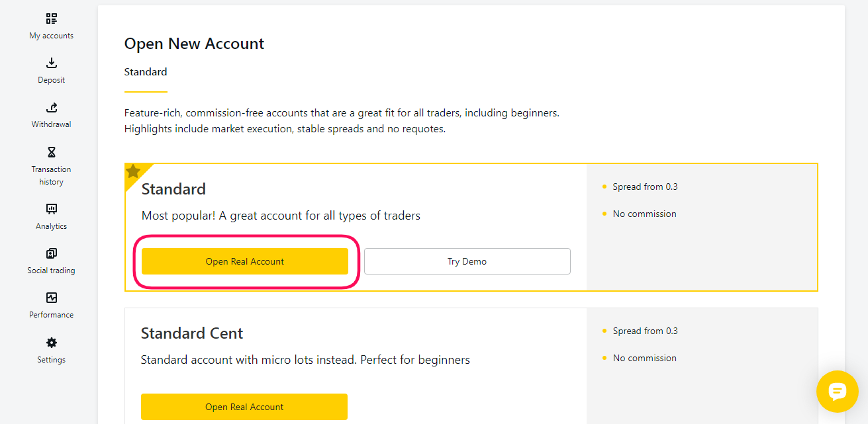Click the star badge on Standard card

click(133, 171)
